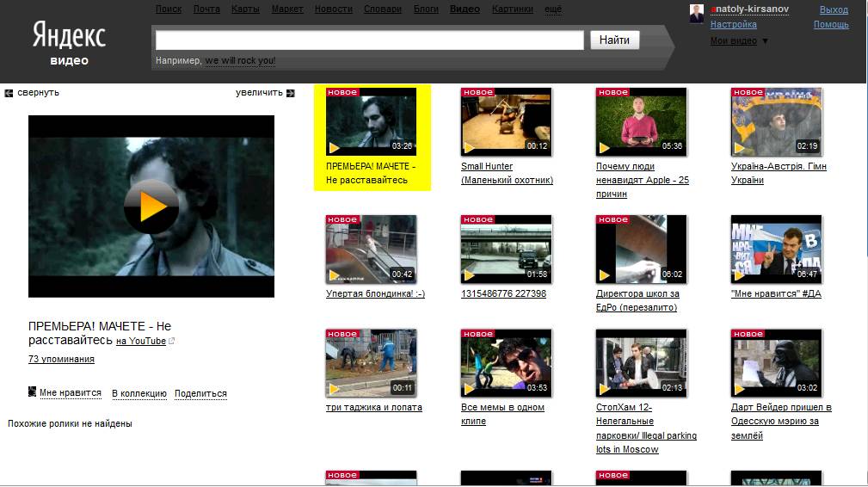Open the Мне нравится #ДА video thumbnail

(776, 249)
